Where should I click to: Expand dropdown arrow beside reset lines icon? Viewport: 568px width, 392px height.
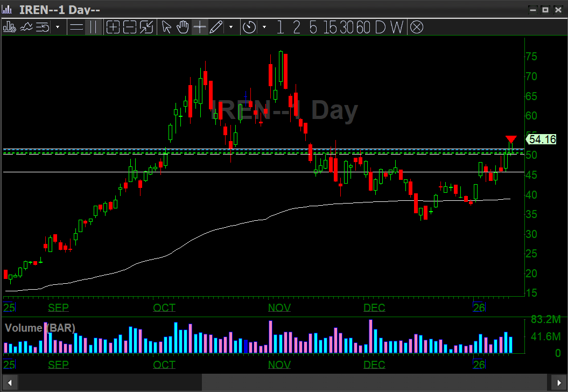pos(58,27)
